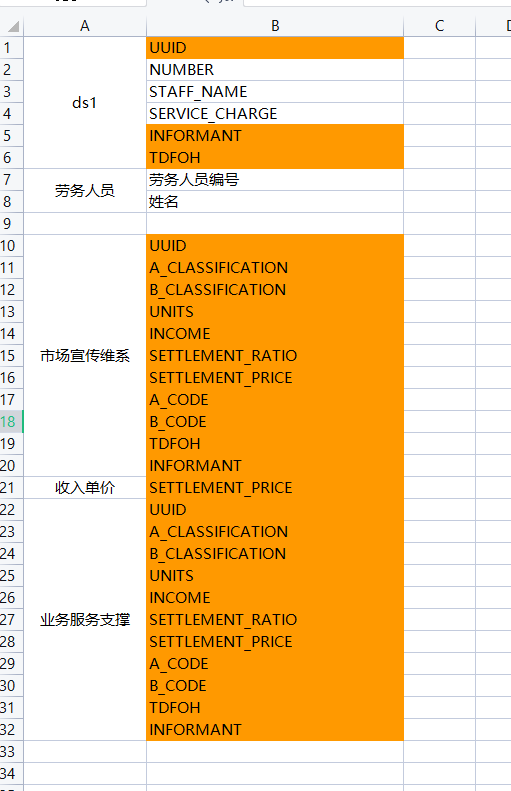
Task: Click the merged cell 'ds1'
Action: pyautogui.click(x=85, y=103)
